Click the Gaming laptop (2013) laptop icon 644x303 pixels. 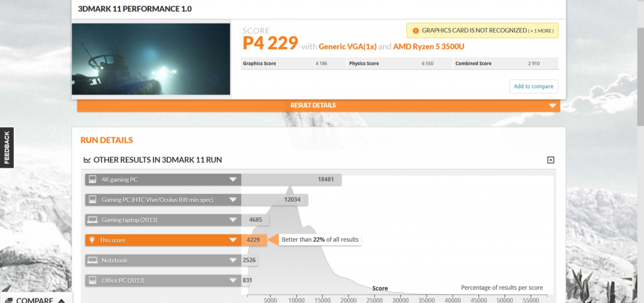click(x=93, y=220)
